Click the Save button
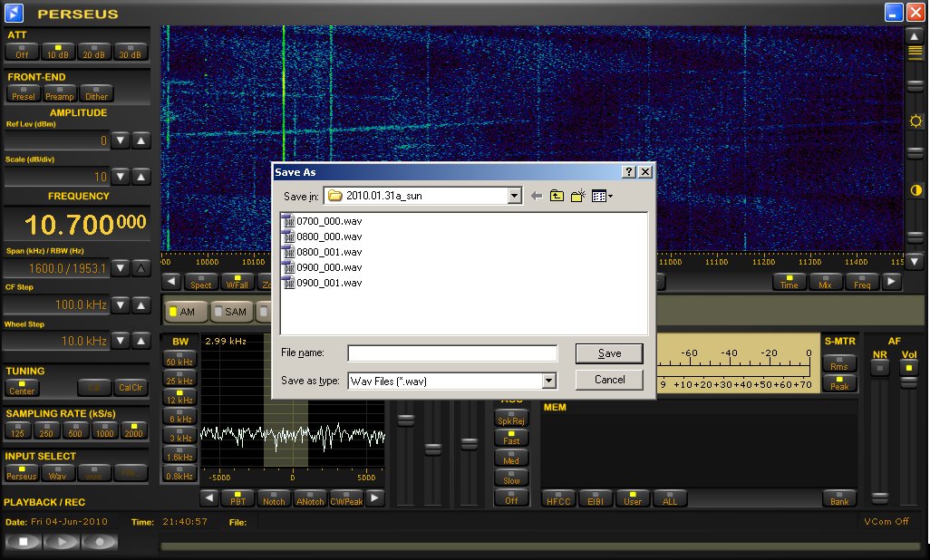The image size is (930, 560). pyautogui.click(x=609, y=353)
